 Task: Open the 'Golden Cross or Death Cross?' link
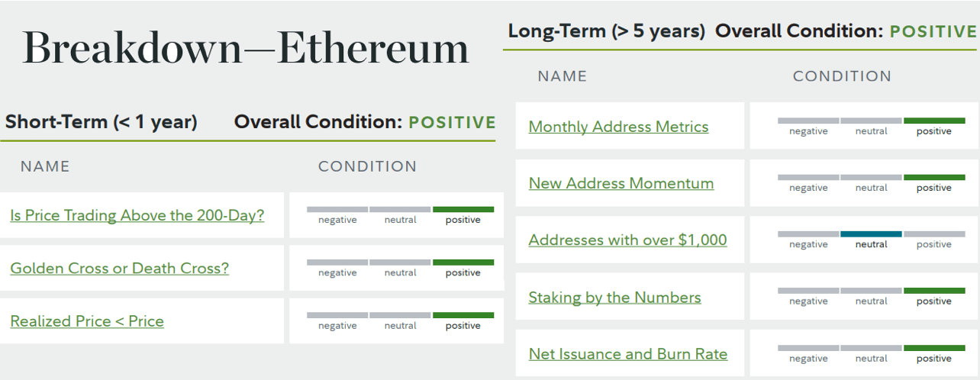119,269
